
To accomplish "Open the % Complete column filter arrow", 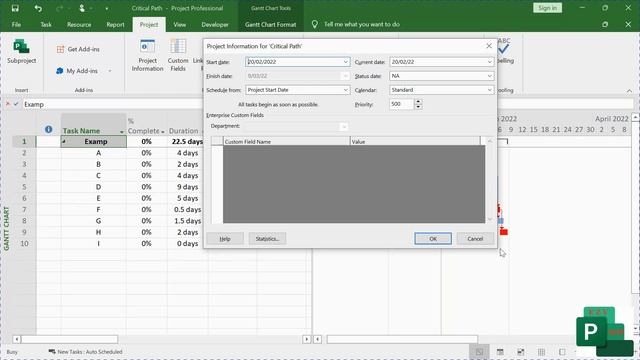I will tap(162, 131).
